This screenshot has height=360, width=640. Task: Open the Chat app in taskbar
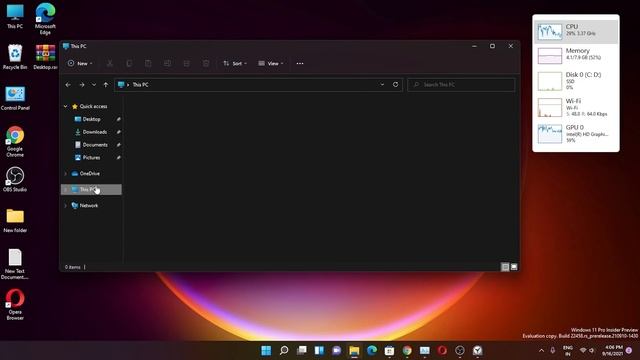337,350
